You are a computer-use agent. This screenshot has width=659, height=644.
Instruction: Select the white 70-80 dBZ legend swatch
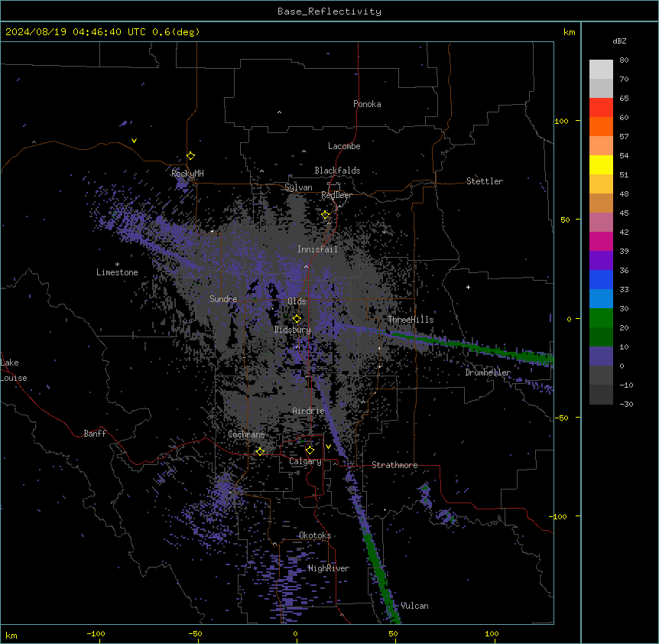601,70
